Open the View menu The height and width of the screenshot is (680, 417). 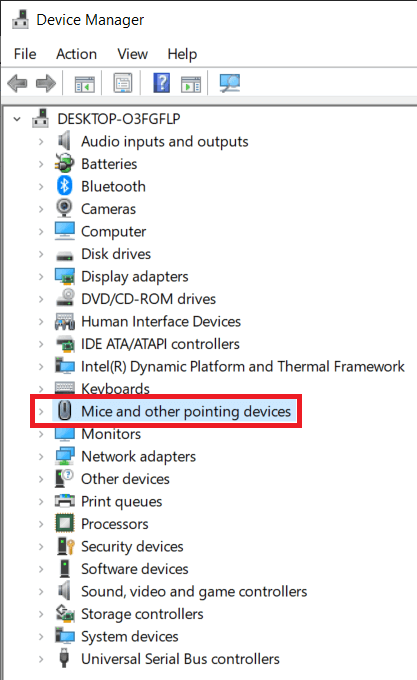132,54
